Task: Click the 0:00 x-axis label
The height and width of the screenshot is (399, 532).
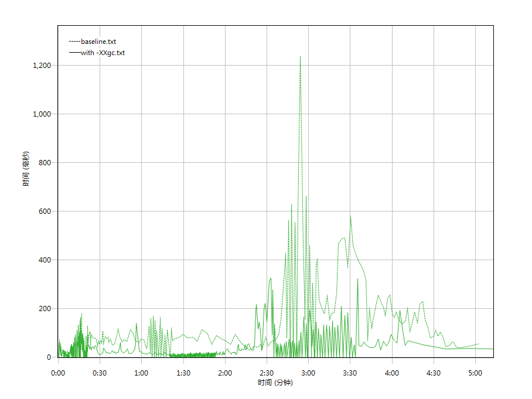Action: (58, 373)
